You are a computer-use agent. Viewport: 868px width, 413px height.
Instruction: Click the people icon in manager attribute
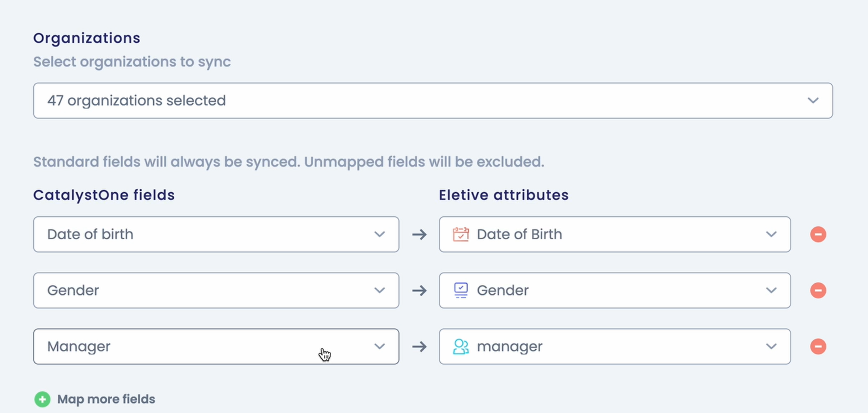(461, 347)
